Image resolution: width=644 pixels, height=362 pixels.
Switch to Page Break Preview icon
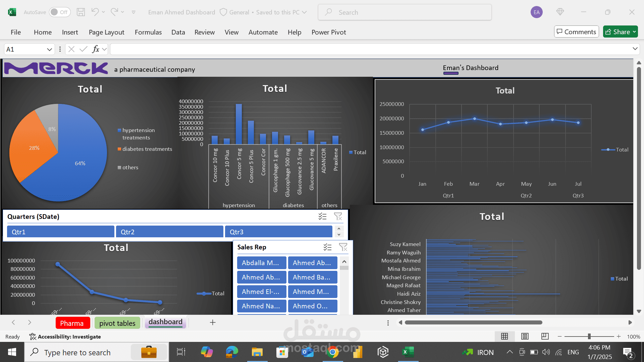pos(545,336)
